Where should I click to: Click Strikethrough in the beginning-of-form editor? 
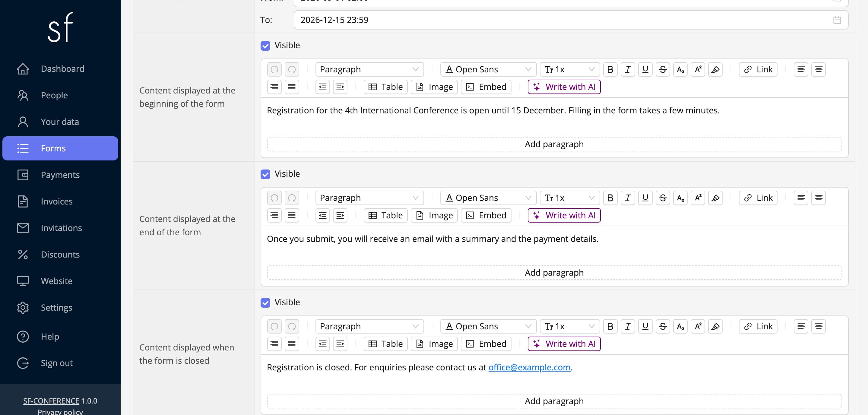click(x=663, y=69)
